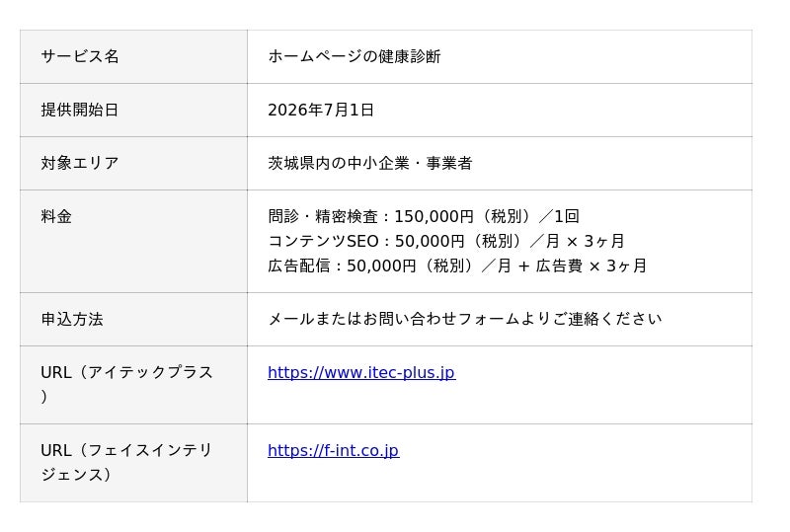790x532 pixels.
Task: Click the 茨城県内の中小企業・事業者 cell text
Action: tap(369, 163)
